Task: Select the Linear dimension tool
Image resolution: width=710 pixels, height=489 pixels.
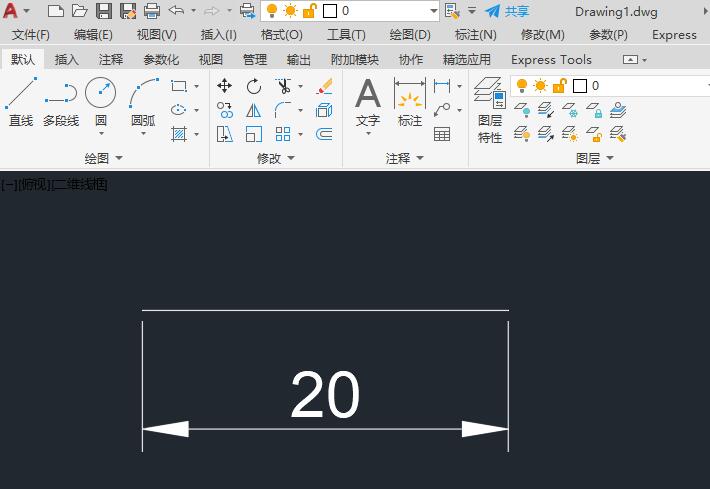Action: (442, 86)
